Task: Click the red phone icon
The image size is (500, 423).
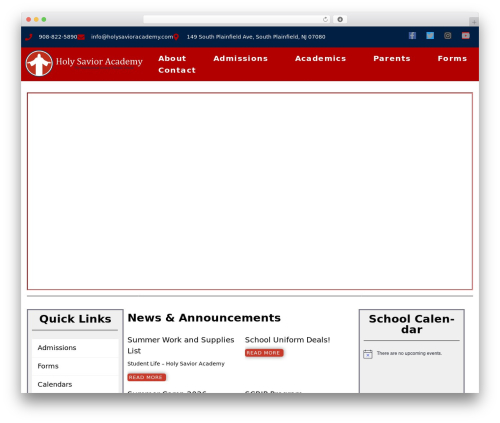Action: click(x=29, y=37)
